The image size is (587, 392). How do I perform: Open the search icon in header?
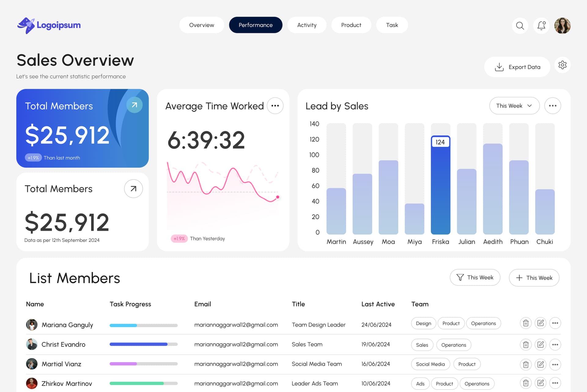point(520,25)
